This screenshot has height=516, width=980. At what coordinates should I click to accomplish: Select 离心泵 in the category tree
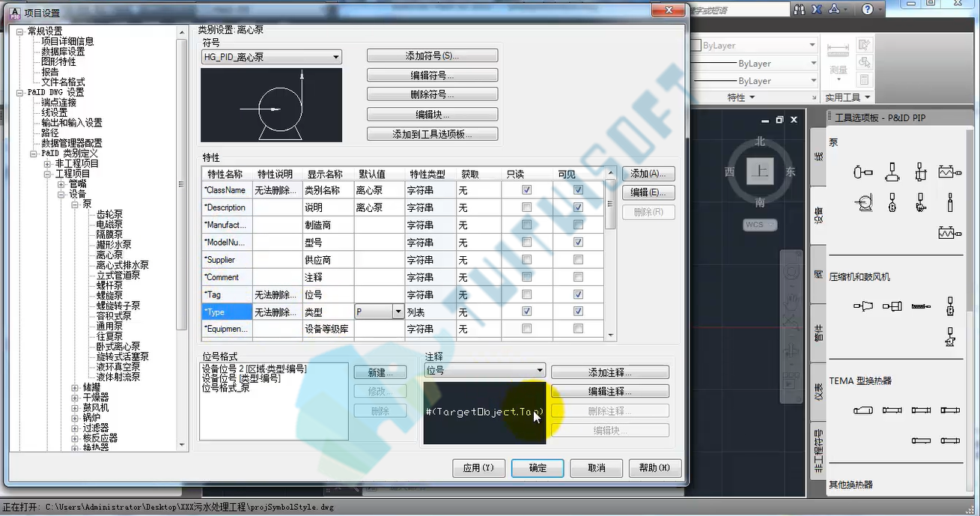coord(109,255)
